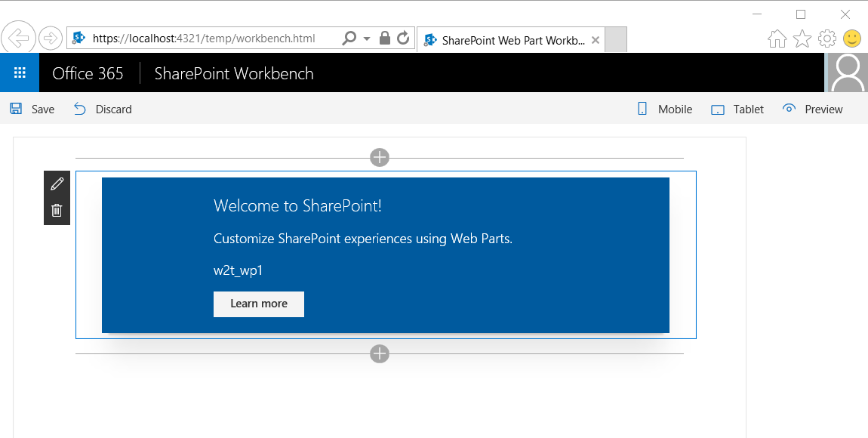Delete the web part with trash icon
Viewport: 868px width, 438px height.
(57, 211)
